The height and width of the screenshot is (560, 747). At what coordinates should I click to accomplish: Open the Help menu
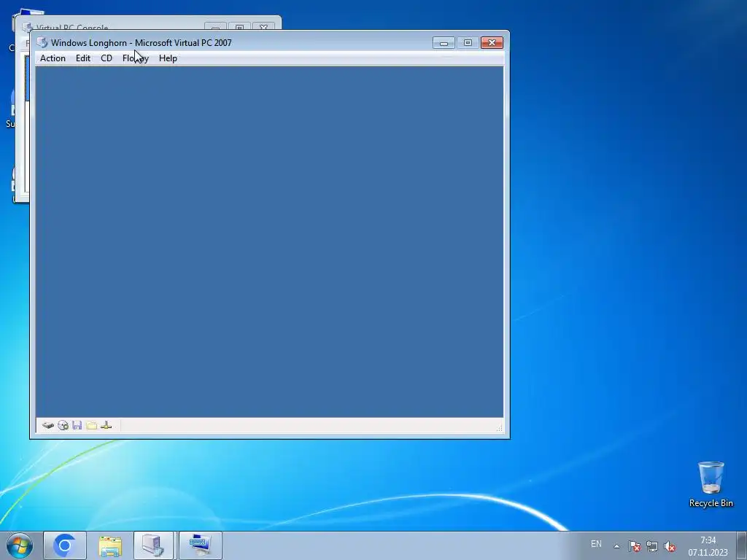click(168, 58)
